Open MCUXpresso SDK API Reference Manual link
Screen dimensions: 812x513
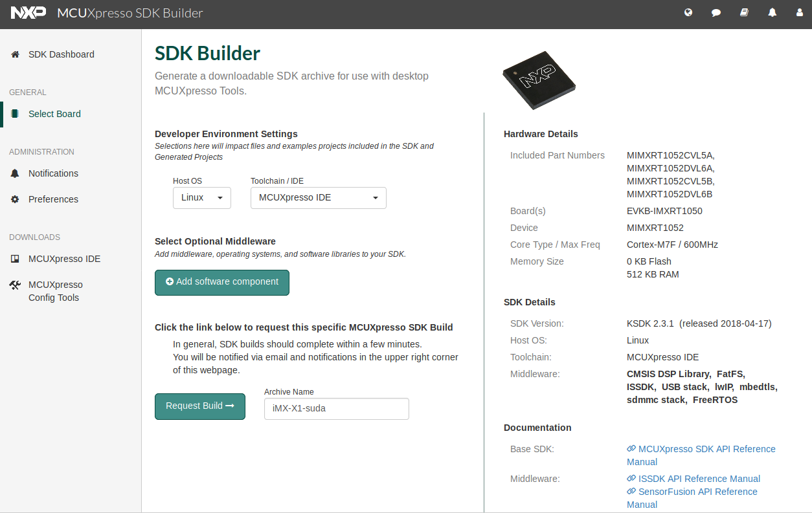pyautogui.click(x=701, y=455)
